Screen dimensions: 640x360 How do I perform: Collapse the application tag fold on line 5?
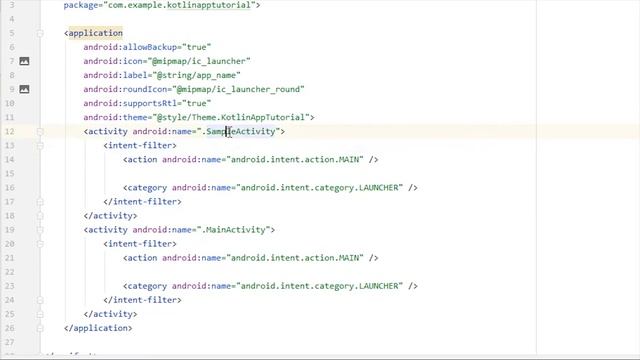40,33
